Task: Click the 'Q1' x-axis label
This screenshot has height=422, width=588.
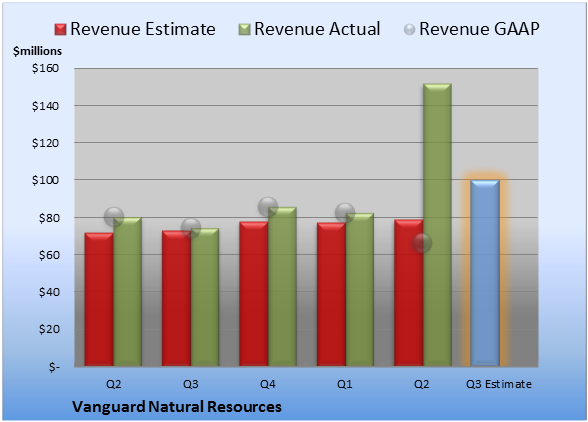Action: (x=345, y=384)
